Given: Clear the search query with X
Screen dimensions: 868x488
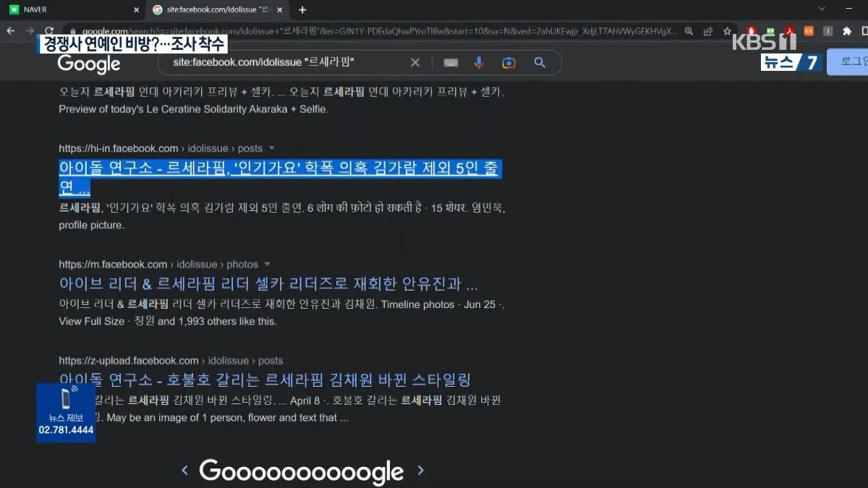Looking at the screenshot, I should tap(415, 63).
